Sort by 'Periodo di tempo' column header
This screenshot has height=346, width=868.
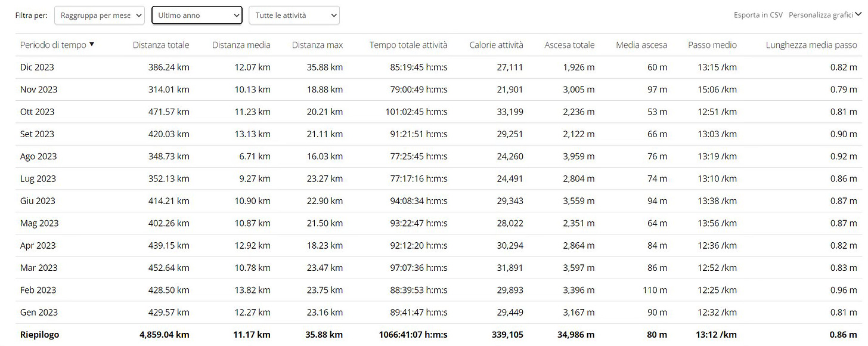pyautogui.click(x=53, y=45)
